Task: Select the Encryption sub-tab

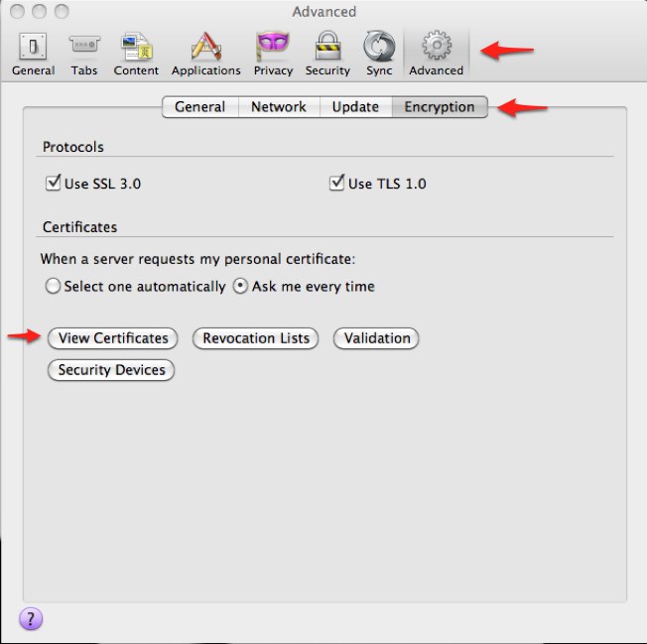Action: [439, 107]
